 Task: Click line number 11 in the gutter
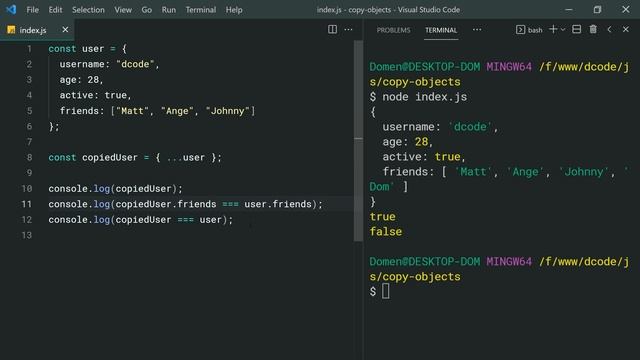point(27,204)
